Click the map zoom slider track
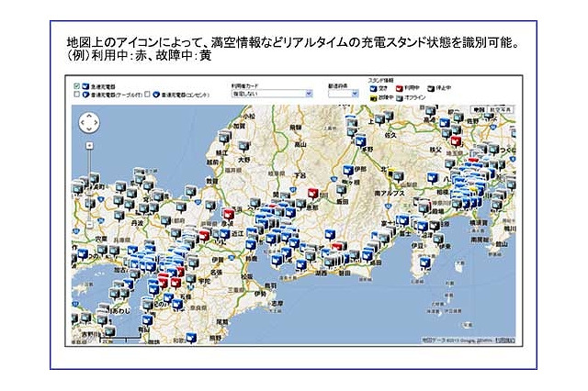588x391 pixels. point(89,185)
